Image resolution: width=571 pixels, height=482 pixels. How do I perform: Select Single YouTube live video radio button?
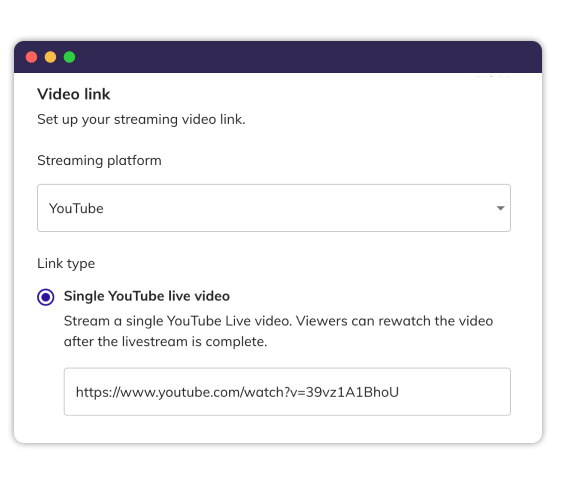(46, 297)
